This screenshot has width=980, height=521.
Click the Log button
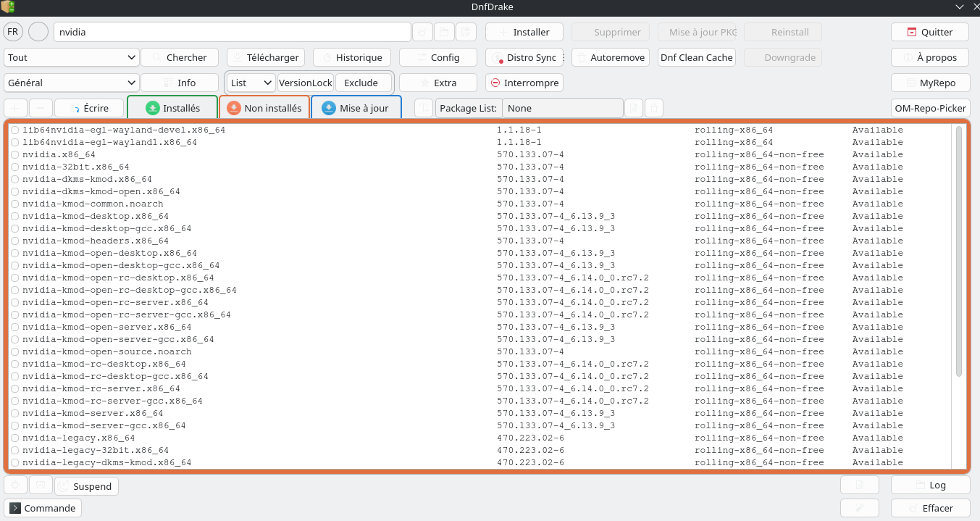[931, 485]
